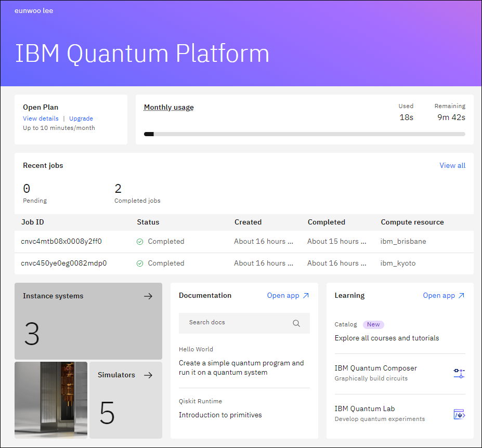Click Completed status of ibm_kyoto job
The width and height of the screenshot is (482, 448).
tap(166, 263)
